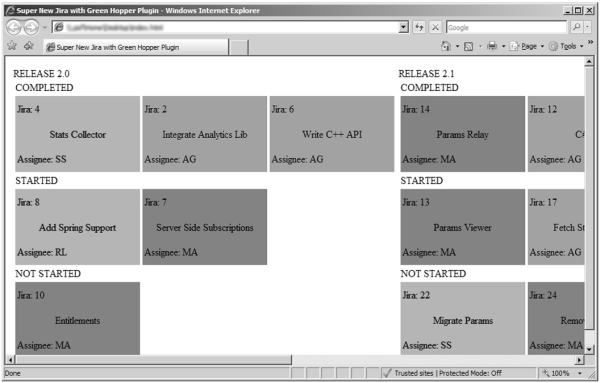Click the Jira: 12 card
The image size is (600, 383).
pyautogui.click(x=556, y=134)
